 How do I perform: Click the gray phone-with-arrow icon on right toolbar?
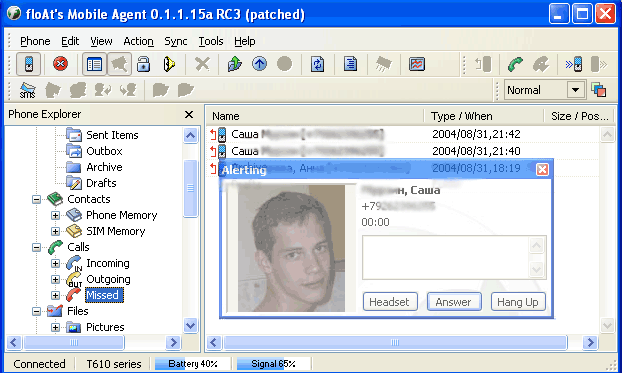pyautogui.click(x=483, y=64)
